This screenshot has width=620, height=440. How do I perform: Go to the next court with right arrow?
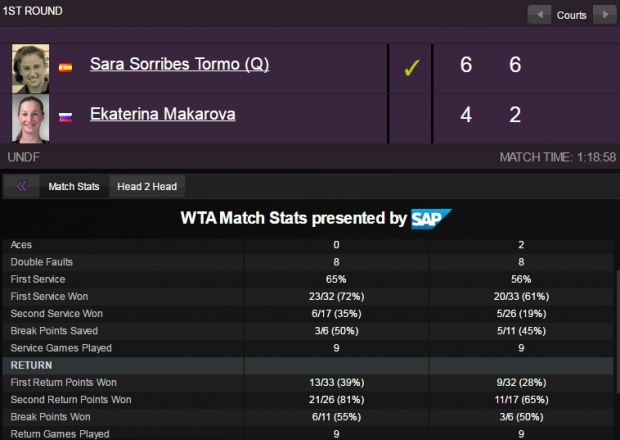point(605,15)
